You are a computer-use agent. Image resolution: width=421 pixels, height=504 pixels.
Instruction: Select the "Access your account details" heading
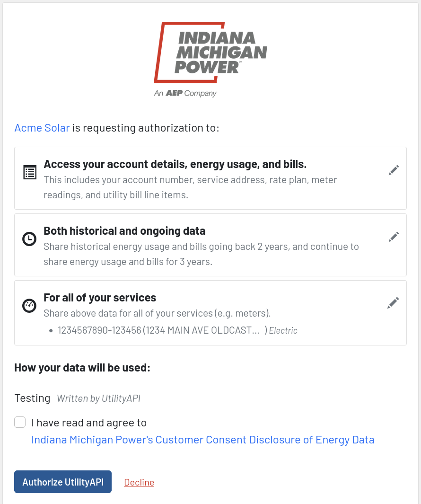(175, 164)
